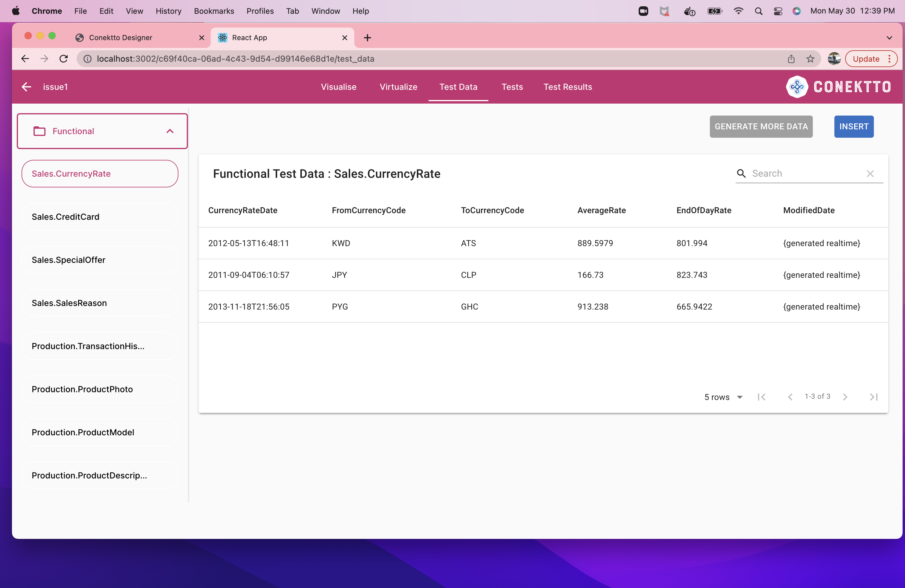Go to next page in pagination
905x588 pixels.
coord(845,397)
